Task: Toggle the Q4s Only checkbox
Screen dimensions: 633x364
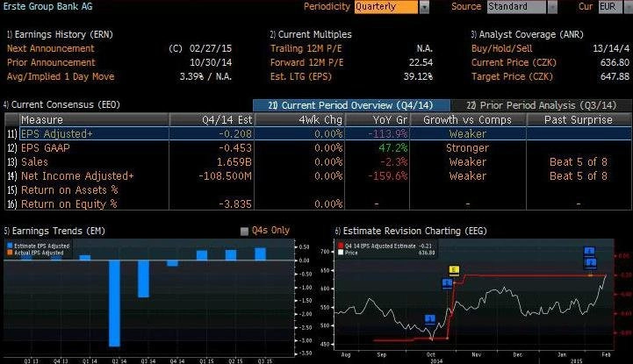Action: pos(244,231)
